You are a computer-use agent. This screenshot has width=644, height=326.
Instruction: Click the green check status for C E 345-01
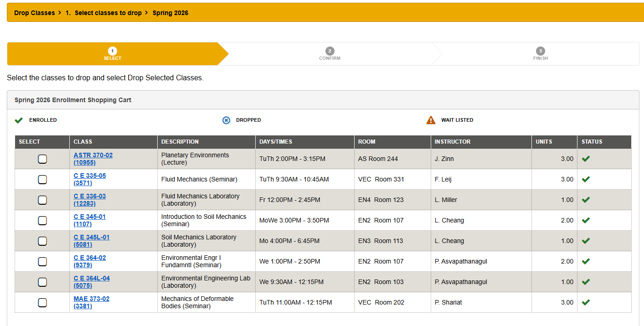coord(586,220)
